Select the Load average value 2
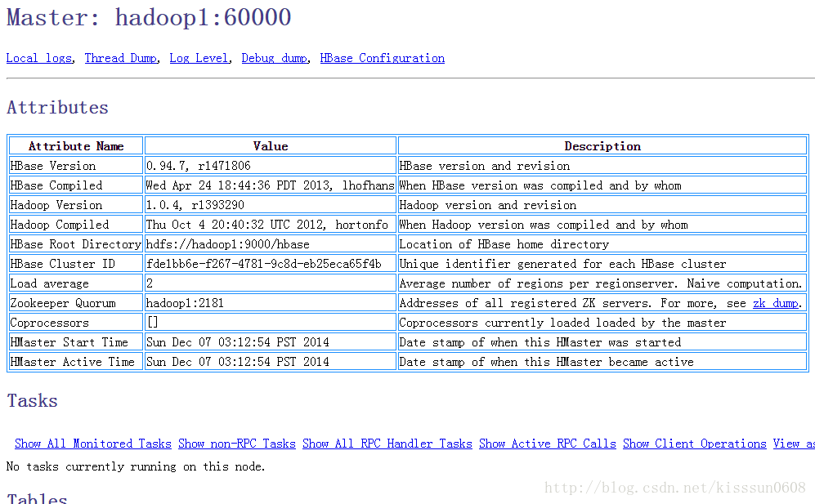This screenshot has width=815, height=504. tap(271, 283)
